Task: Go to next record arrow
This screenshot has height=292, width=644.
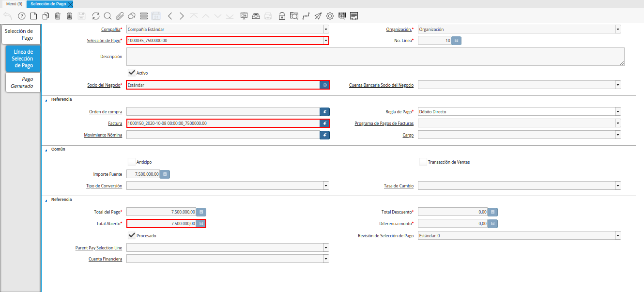Action: 182,16
